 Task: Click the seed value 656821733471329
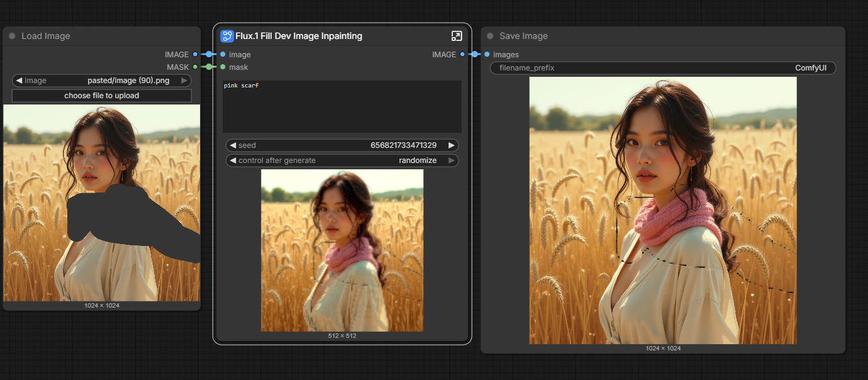point(403,145)
